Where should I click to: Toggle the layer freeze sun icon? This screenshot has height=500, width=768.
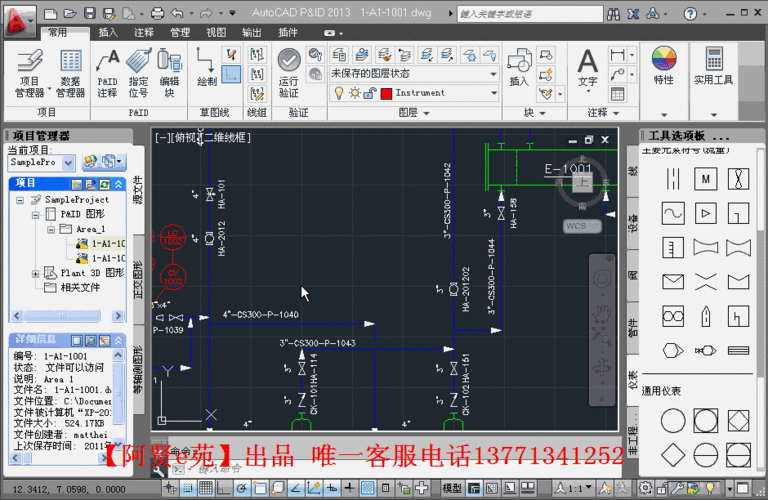(x=355, y=93)
